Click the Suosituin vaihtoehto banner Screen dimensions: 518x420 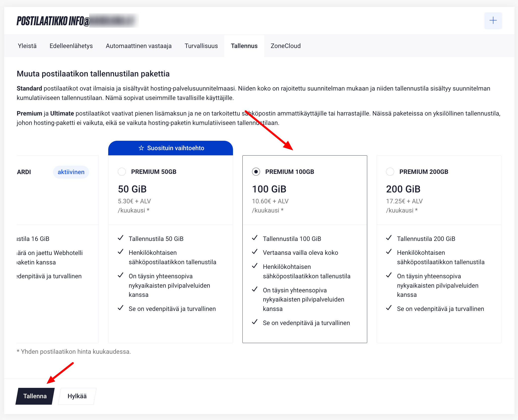[171, 148]
